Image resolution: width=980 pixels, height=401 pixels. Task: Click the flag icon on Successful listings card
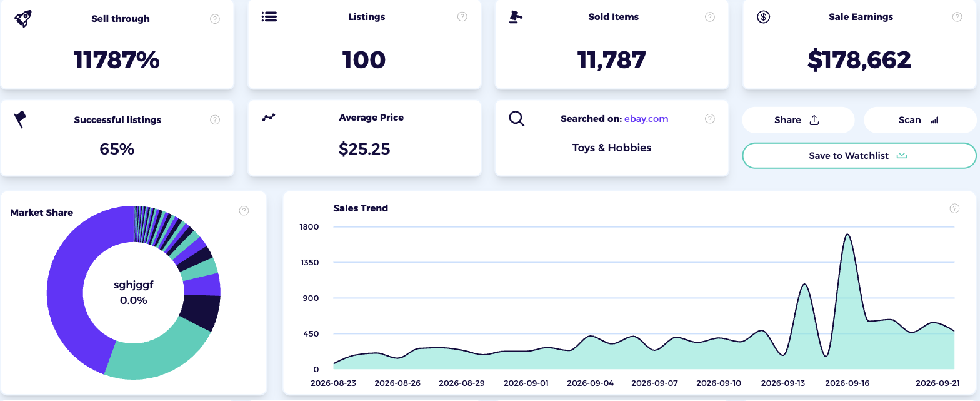20,119
